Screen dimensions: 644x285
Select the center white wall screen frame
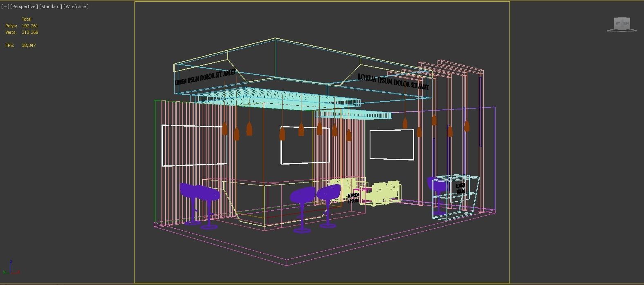[305, 145]
